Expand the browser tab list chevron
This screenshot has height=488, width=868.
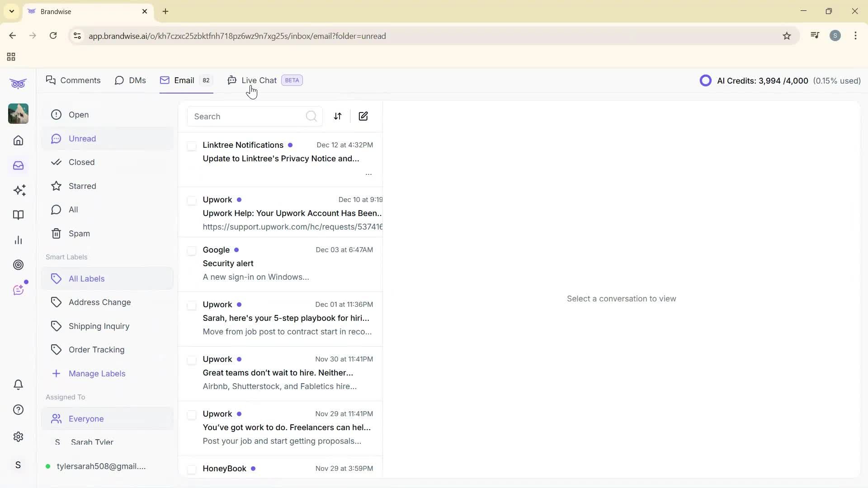[x=12, y=11]
